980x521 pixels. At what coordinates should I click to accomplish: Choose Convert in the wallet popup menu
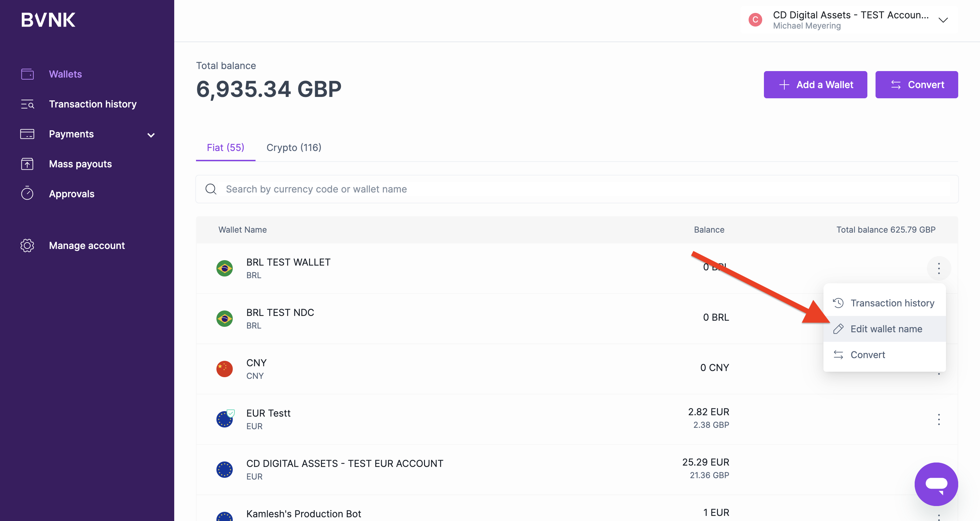[x=867, y=355]
